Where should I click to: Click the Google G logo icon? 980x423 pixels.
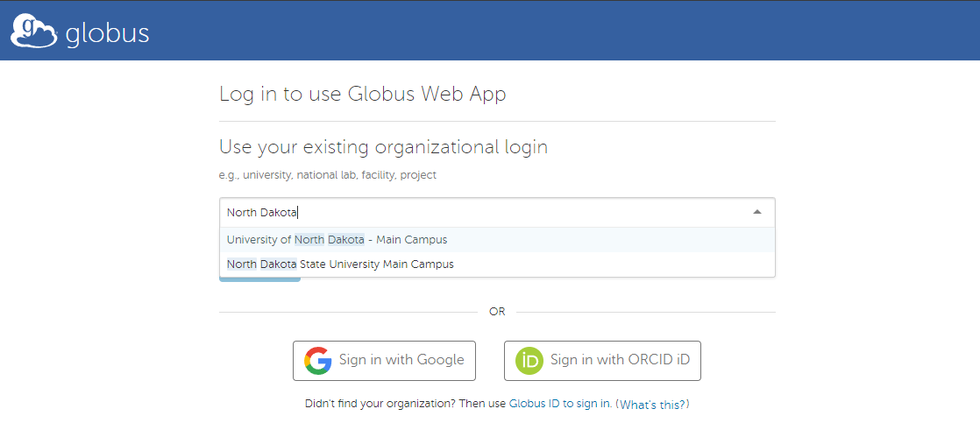point(318,360)
